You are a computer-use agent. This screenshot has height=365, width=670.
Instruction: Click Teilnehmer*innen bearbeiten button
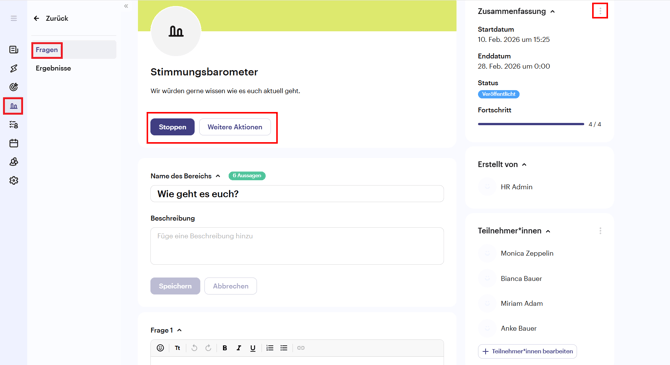pos(527,351)
